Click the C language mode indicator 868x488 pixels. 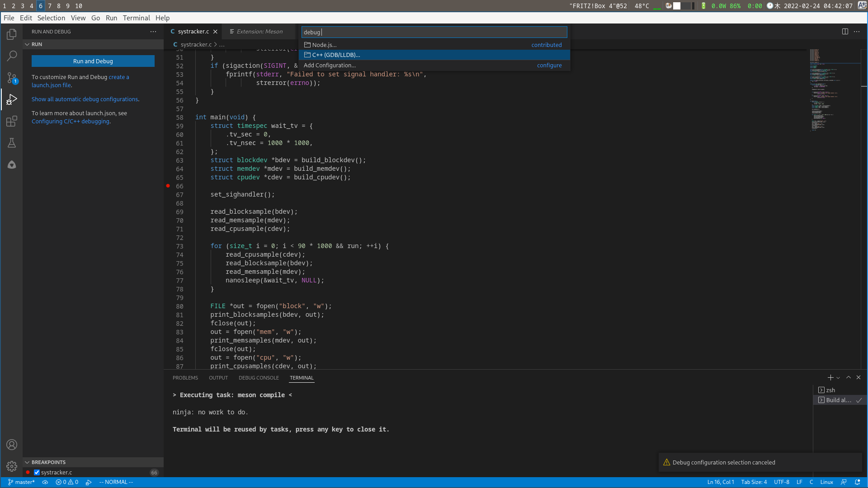click(811, 482)
